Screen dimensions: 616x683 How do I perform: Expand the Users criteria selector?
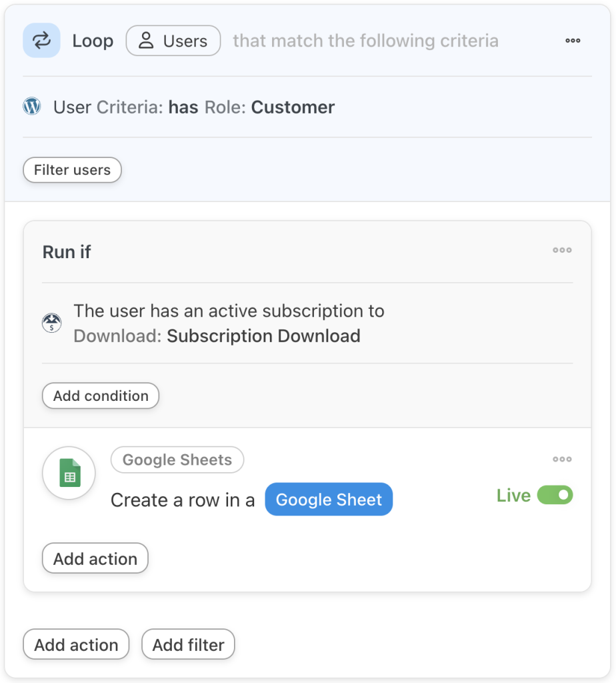click(x=173, y=41)
